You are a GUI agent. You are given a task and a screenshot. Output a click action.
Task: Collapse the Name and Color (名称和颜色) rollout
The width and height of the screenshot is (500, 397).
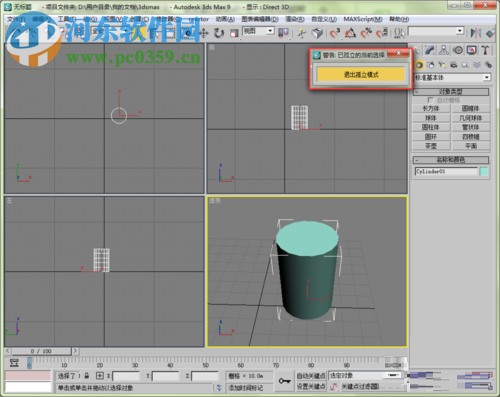click(451, 160)
